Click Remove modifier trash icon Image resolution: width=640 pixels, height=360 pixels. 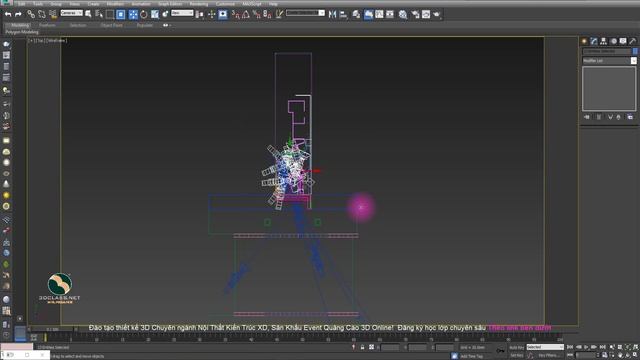click(x=619, y=117)
